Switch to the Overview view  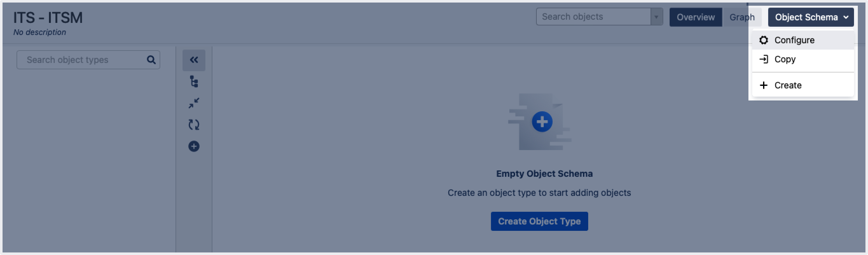(695, 17)
